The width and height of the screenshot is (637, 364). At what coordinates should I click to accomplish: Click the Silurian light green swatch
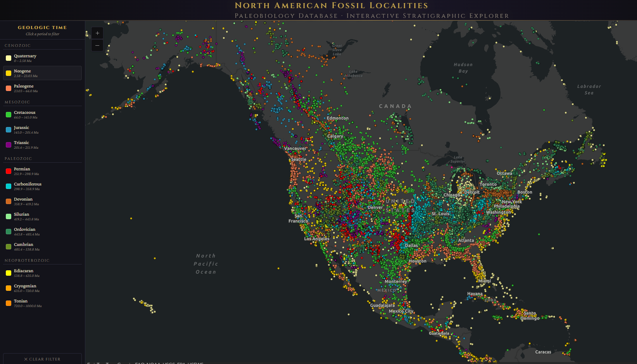coord(9,216)
